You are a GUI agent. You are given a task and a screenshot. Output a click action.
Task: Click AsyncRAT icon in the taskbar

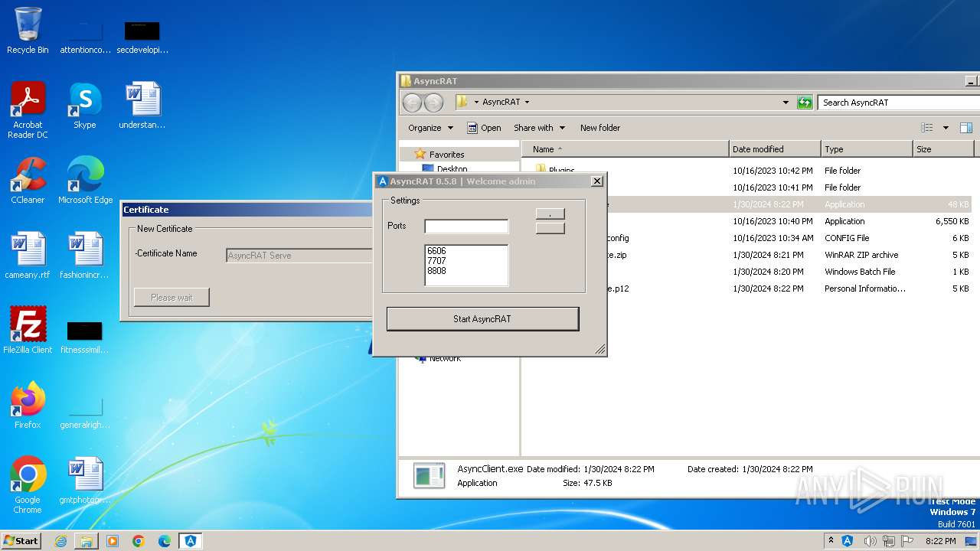(x=191, y=541)
